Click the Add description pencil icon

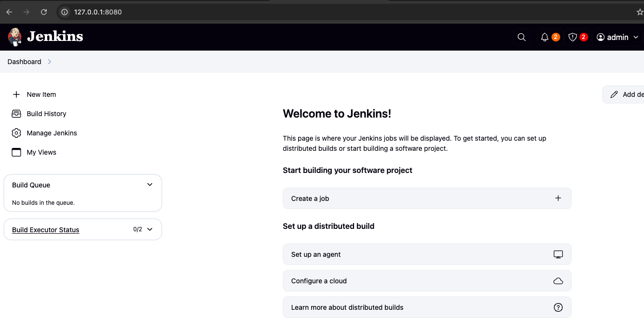tap(614, 94)
